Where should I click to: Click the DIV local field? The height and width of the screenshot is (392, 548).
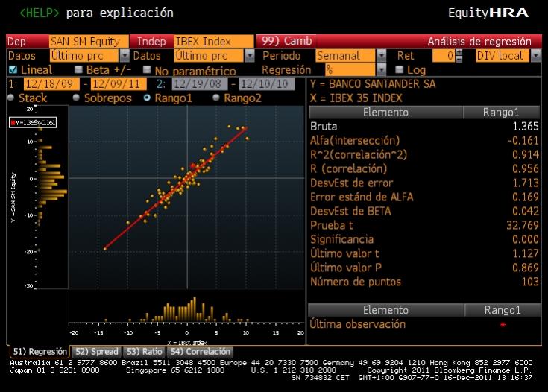pos(503,56)
